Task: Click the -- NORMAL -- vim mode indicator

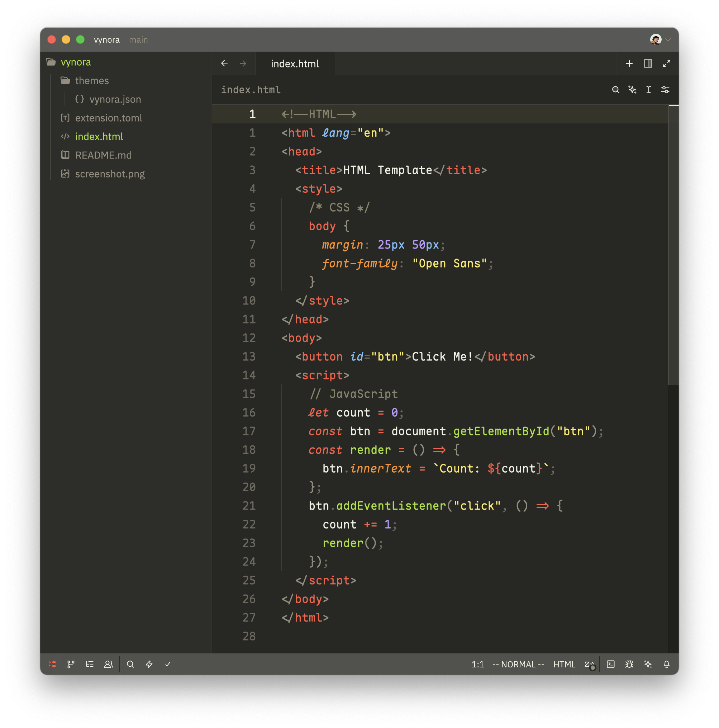Action: point(518,664)
